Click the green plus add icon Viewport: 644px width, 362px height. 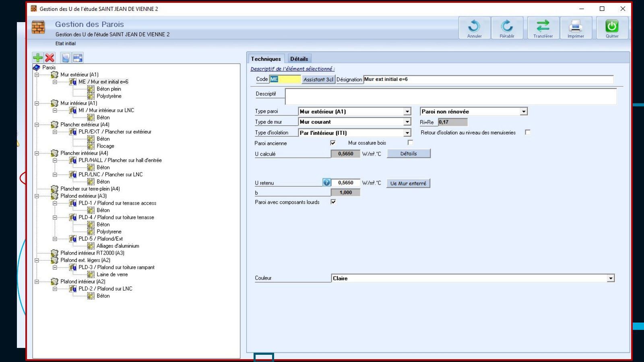[x=38, y=58]
